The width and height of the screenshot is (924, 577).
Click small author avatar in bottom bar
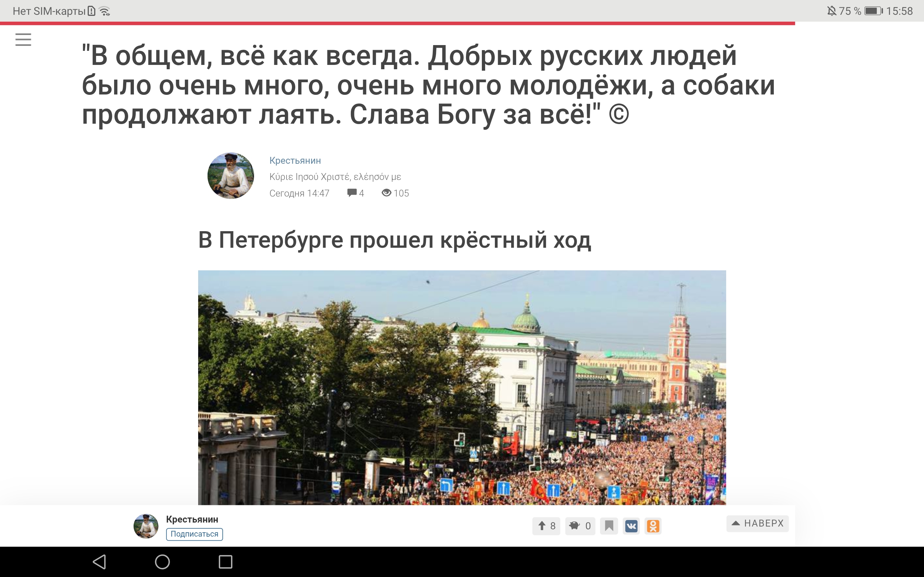point(146,526)
